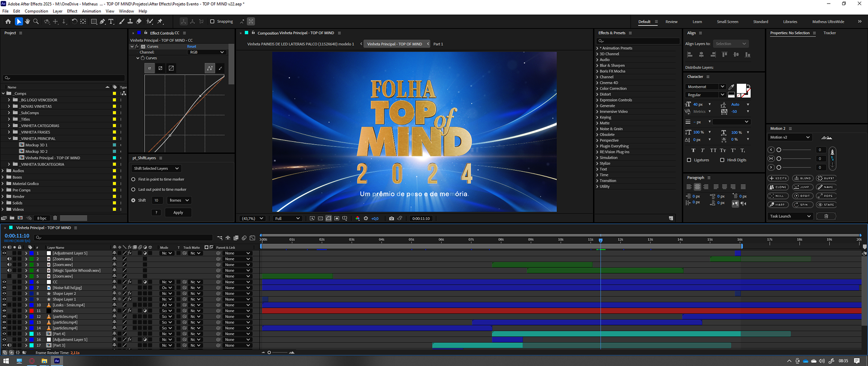The width and height of the screenshot is (868, 366).
Task: Open the Task Launch dropdown
Action: [790, 216]
